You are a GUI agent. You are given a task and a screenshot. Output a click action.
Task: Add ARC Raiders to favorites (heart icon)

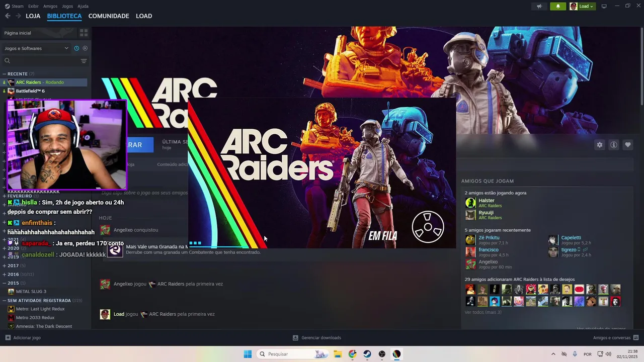[628, 145]
